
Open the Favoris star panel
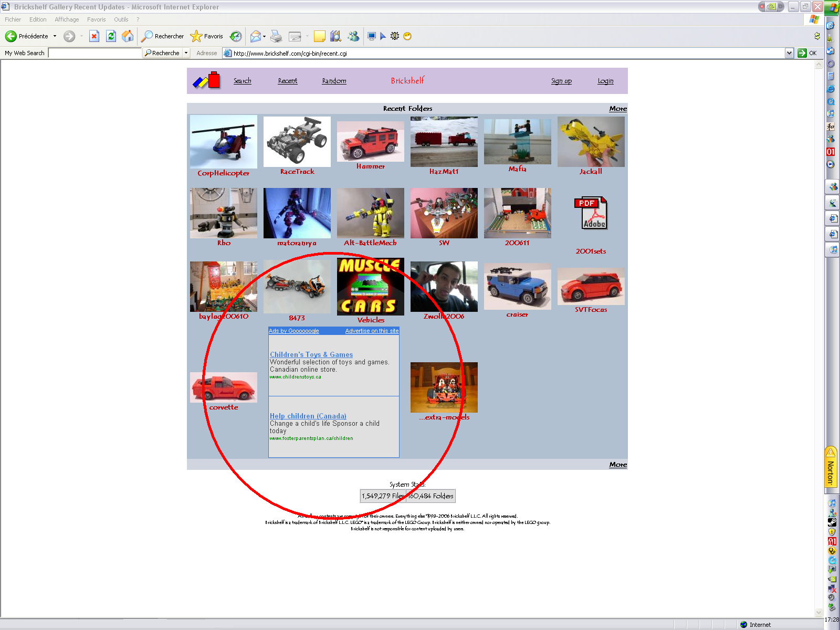[x=206, y=36]
